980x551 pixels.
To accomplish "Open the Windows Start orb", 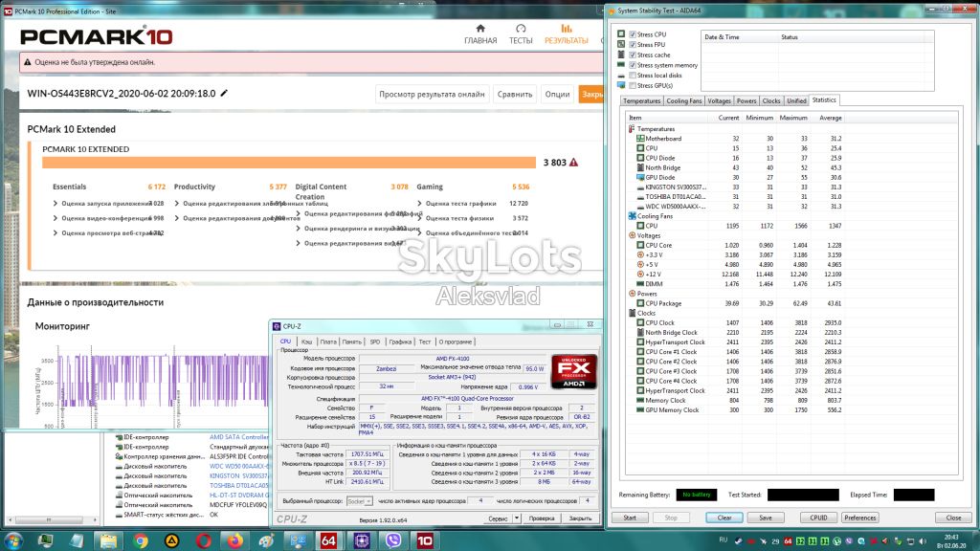I will click(x=13, y=540).
